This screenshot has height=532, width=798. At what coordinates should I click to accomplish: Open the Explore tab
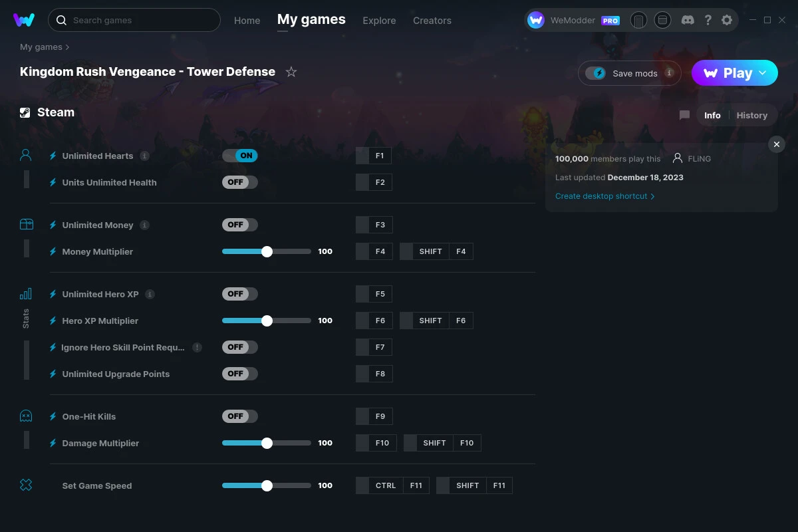[x=379, y=21]
